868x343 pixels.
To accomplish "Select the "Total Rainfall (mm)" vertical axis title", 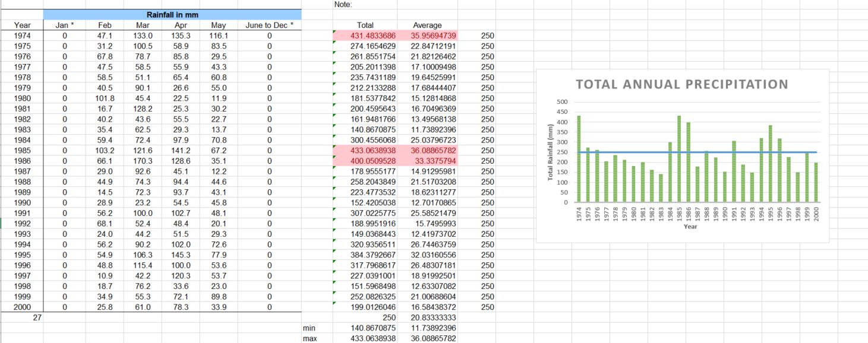I will 550,153.
